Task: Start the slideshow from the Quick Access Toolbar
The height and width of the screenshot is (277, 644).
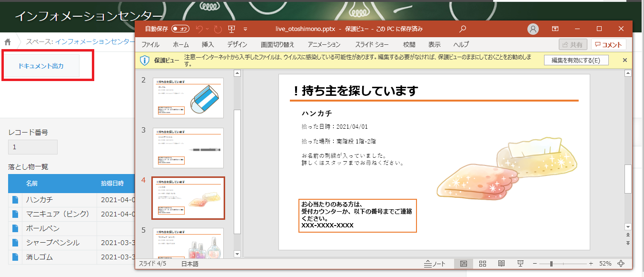Action: [x=231, y=29]
